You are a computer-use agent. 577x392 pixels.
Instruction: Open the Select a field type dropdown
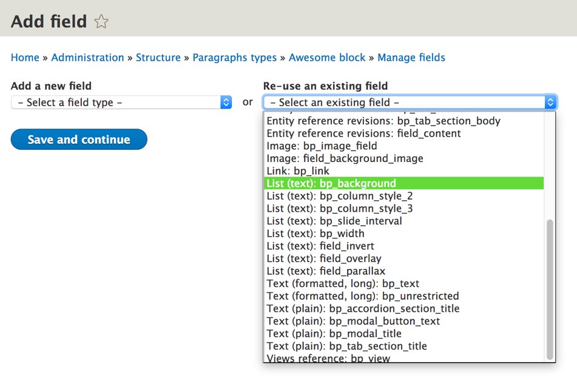(121, 103)
